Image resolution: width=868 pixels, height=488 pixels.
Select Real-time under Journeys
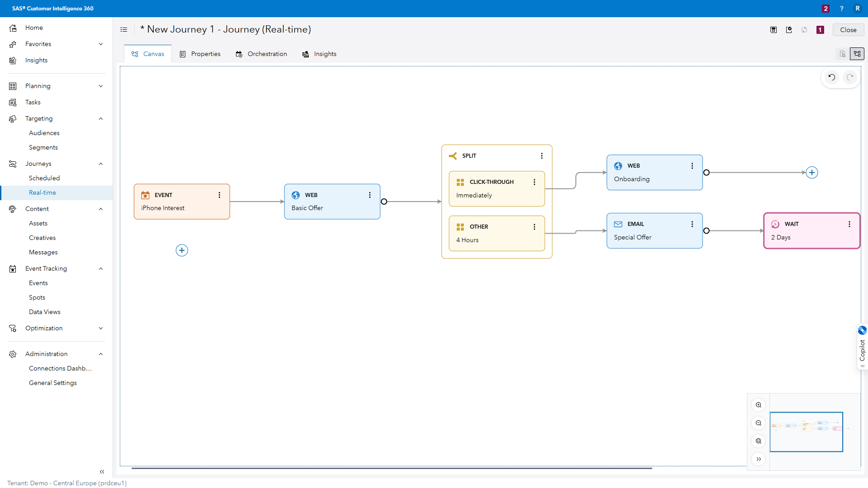click(x=43, y=192)
